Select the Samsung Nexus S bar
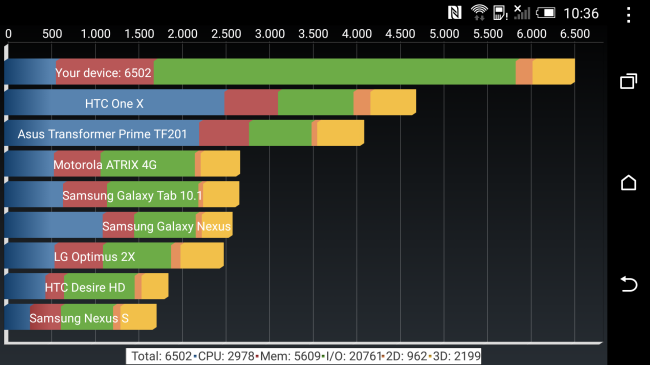Image resolution: width=650 pixels, height=365 pixels. coord(80,317)
